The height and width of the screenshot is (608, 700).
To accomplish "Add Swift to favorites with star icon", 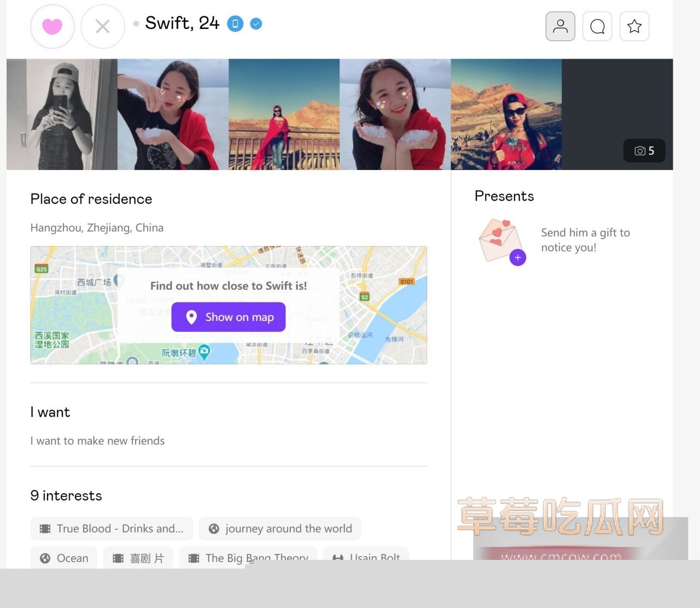I will point(634,26).
